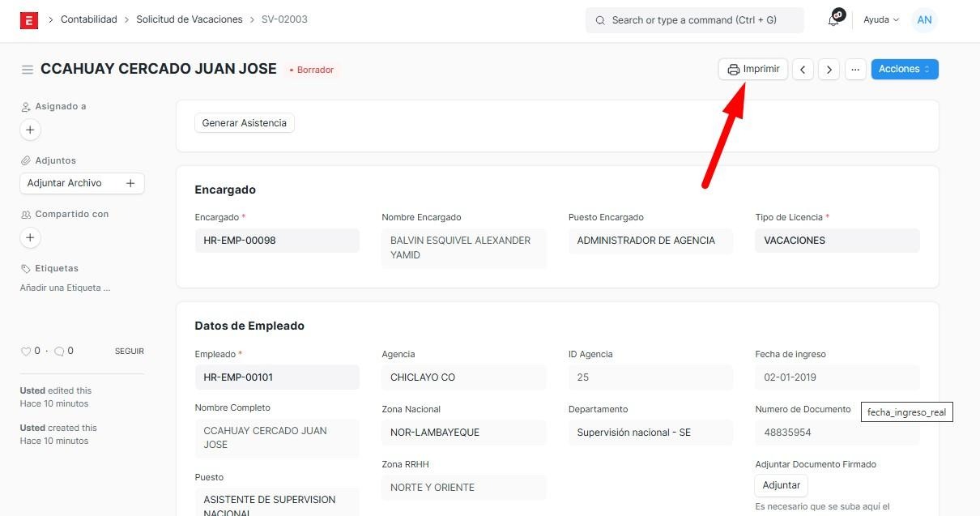This screenshot has width=980, height=516.
Task: Open the AN user avatar menu
Action: click(924, 20)
